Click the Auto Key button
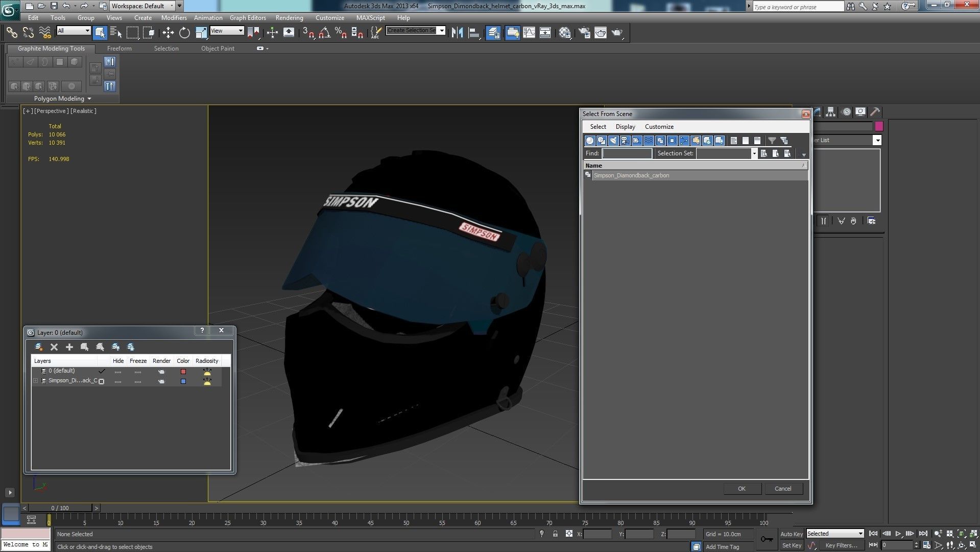Viewport: 980px width, 552px height. tap(792, 534)
